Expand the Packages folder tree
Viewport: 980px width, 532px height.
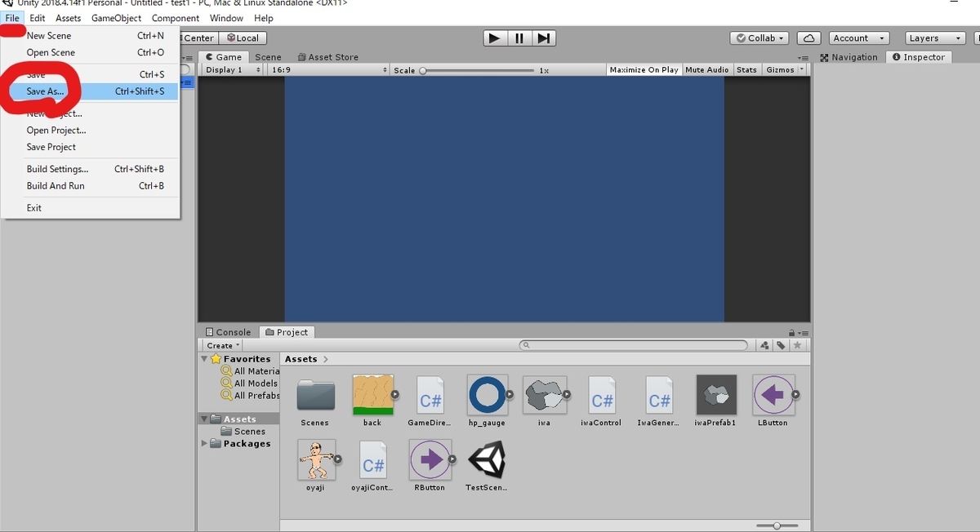click(204, 444)
